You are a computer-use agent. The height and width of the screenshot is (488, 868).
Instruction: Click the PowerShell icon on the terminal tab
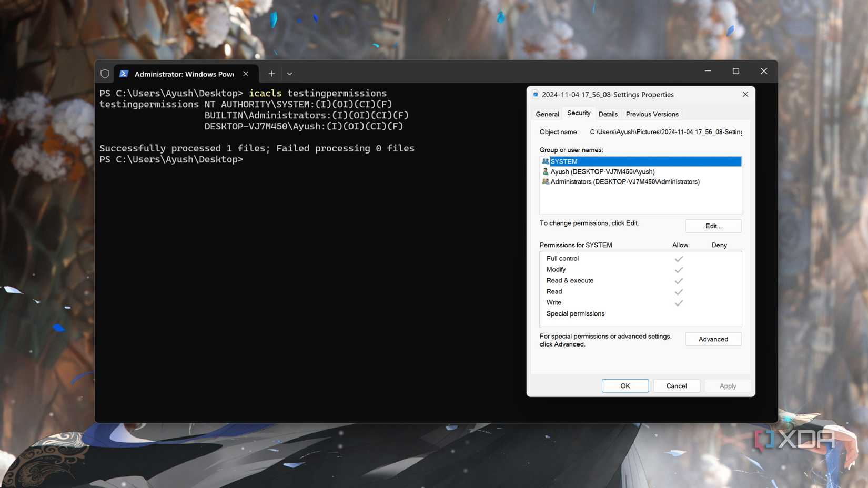[124, 74]
